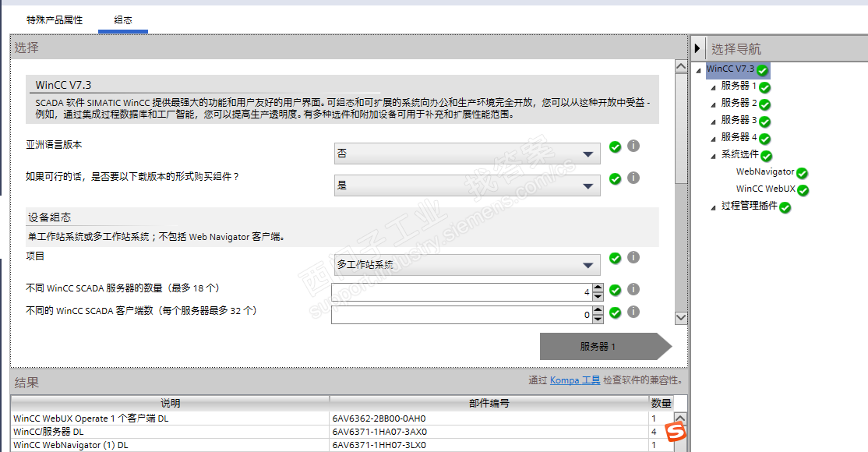
Task: Select WinCC WebUX in navigation tree
Action: (x=766, y=189)
